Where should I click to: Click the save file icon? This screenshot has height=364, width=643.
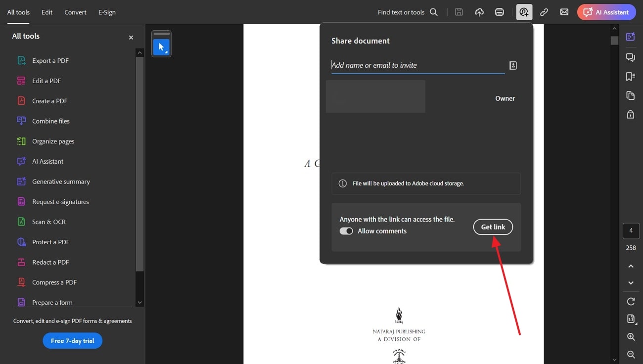coord(459,12)
